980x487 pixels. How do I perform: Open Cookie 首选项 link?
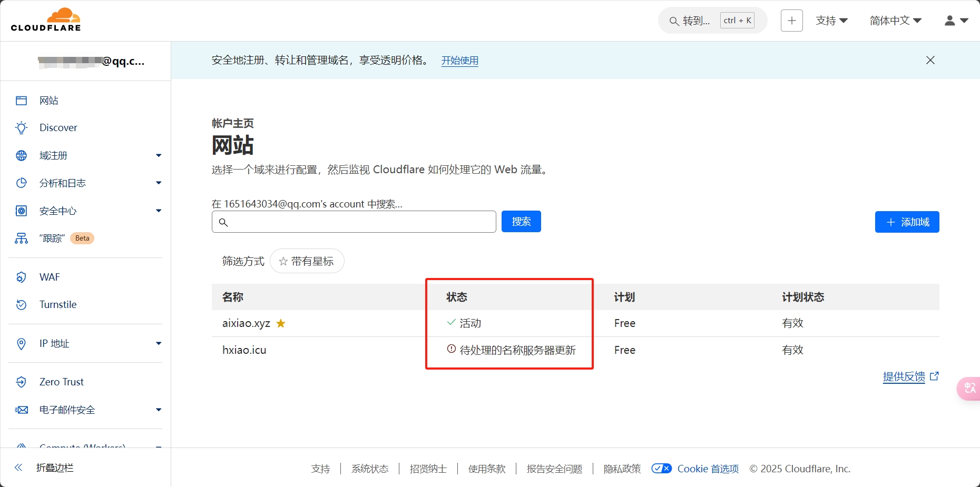(708, 469)
